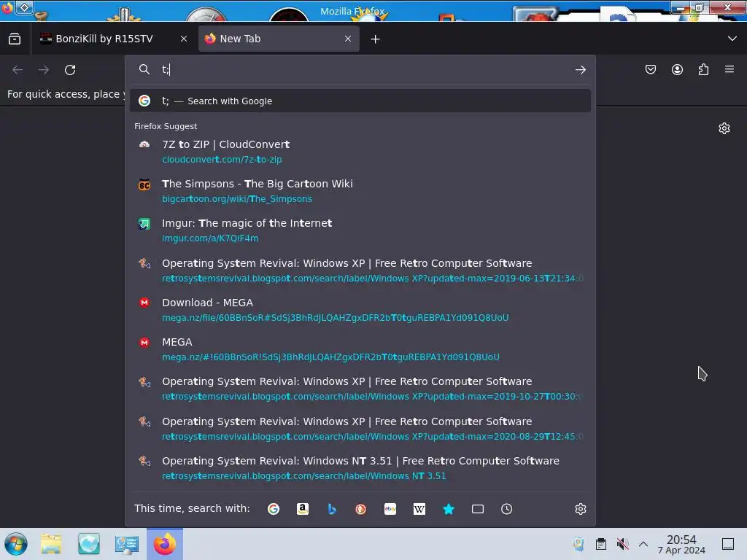
Task: Open the Save to Pocket icon
Action: (650, 70)
